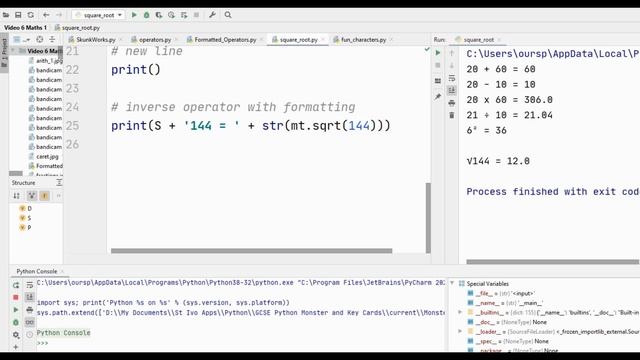640x360 pixels.
Task: Toggle sort alphabetically in Structure panel
Action: click(16, 196)
